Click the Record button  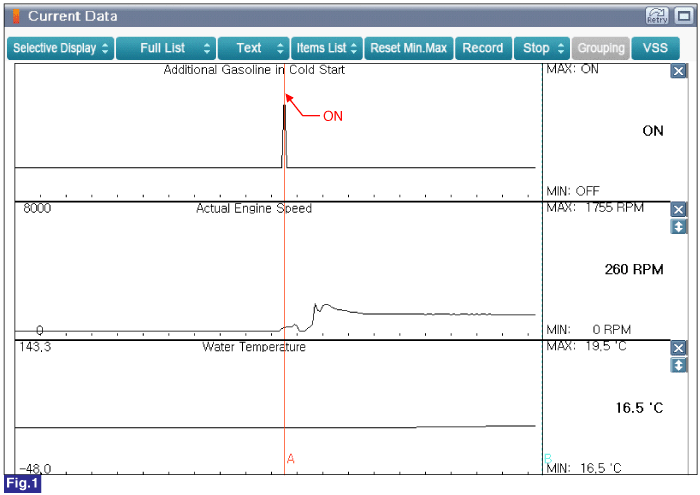tap(483, 48)
